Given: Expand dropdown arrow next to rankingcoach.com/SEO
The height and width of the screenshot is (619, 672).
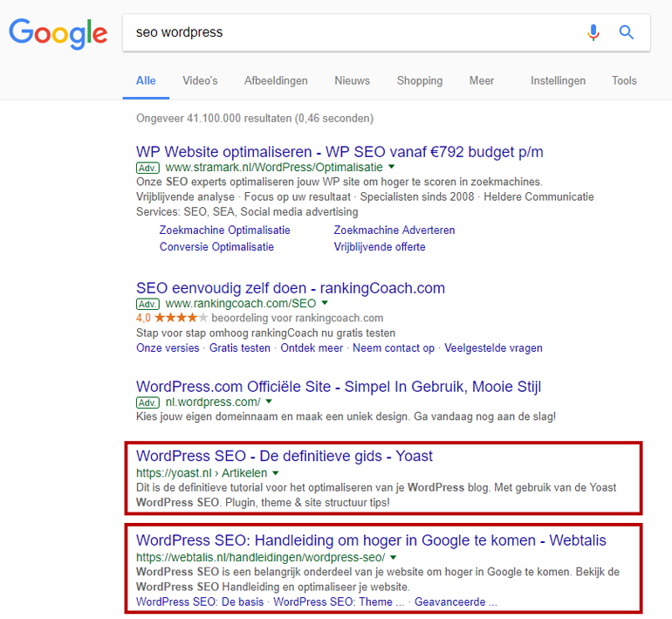Looking at the screenshot, I should (325, 303).
